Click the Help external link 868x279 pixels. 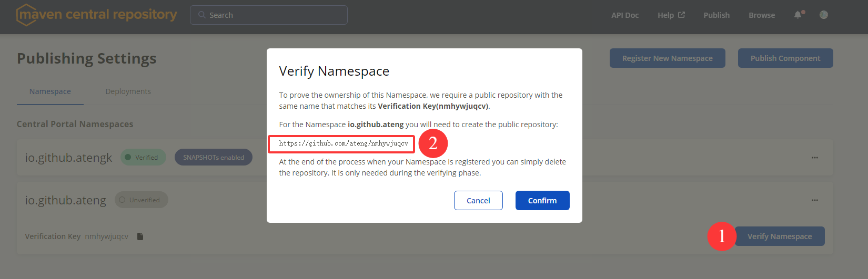point(671,15)
